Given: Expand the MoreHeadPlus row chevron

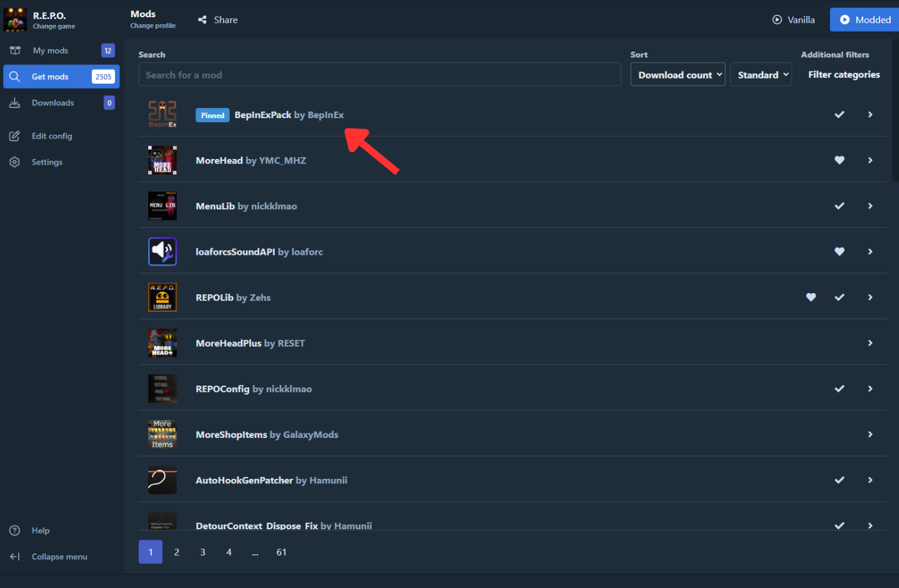Looking at the screenshot, I should [x=870, y=343].
